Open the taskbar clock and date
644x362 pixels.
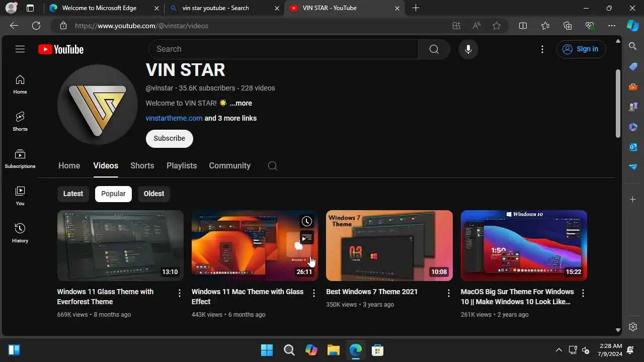click(611, 350)
